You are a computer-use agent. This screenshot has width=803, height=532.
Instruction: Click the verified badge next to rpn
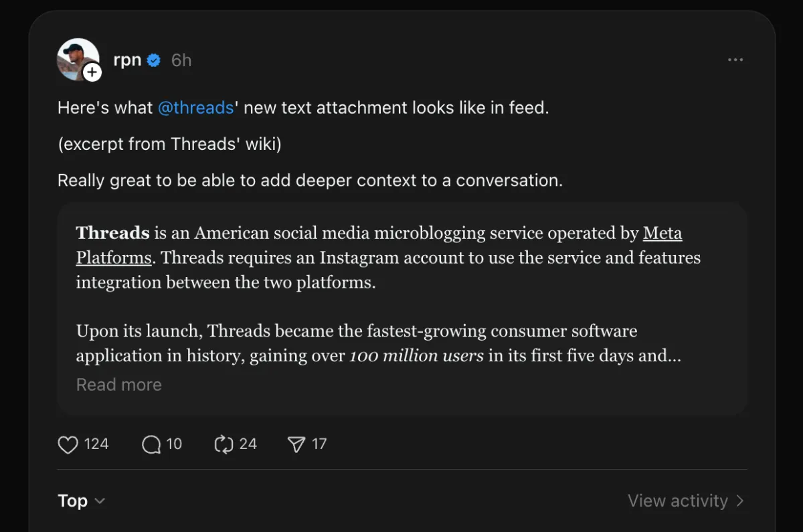[154, 60]
